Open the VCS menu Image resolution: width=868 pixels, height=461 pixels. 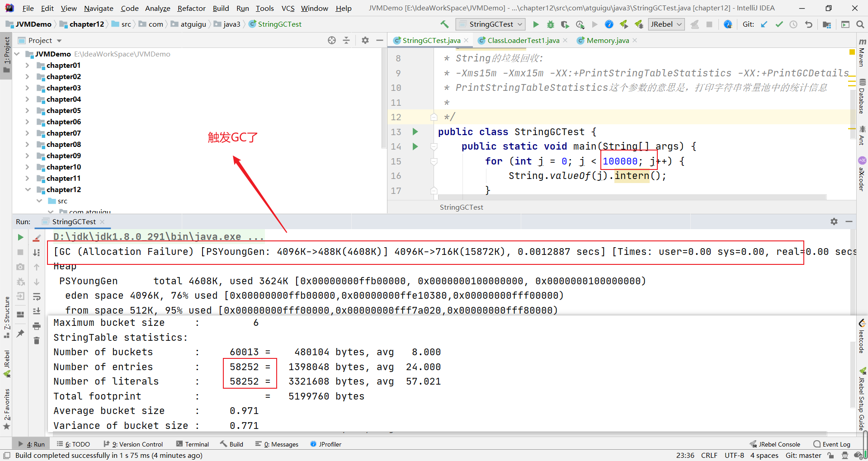click(x=288, y=8)
